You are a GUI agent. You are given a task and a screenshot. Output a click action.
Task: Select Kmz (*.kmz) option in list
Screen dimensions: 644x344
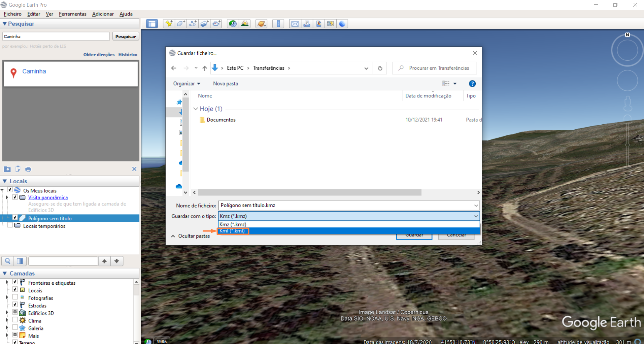pyautogui.click(x=349, y=224)
